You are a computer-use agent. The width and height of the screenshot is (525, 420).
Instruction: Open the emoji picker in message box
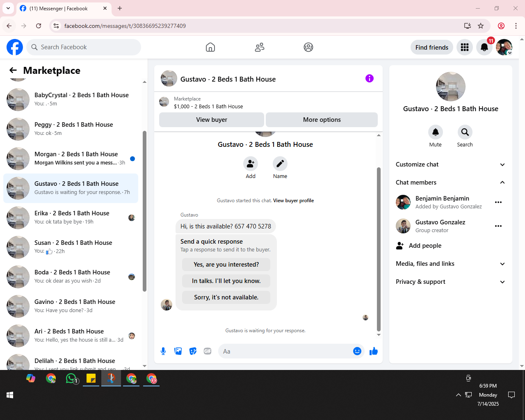point(357,351)
